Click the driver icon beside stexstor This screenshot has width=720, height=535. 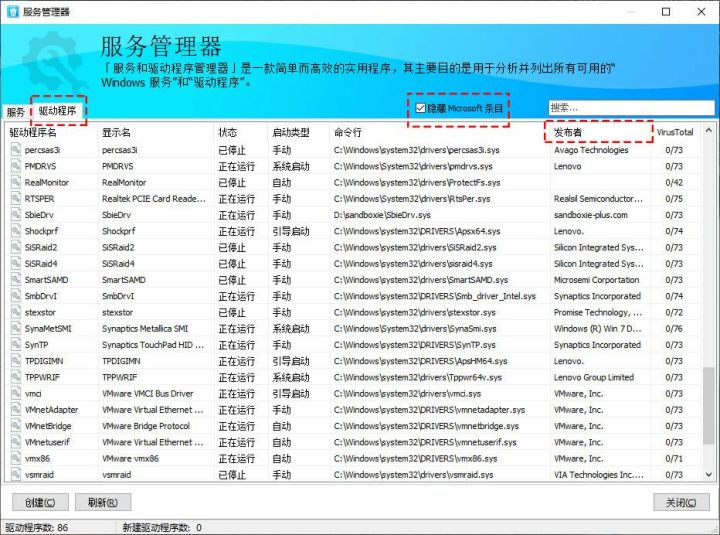[x=16, y=312]
